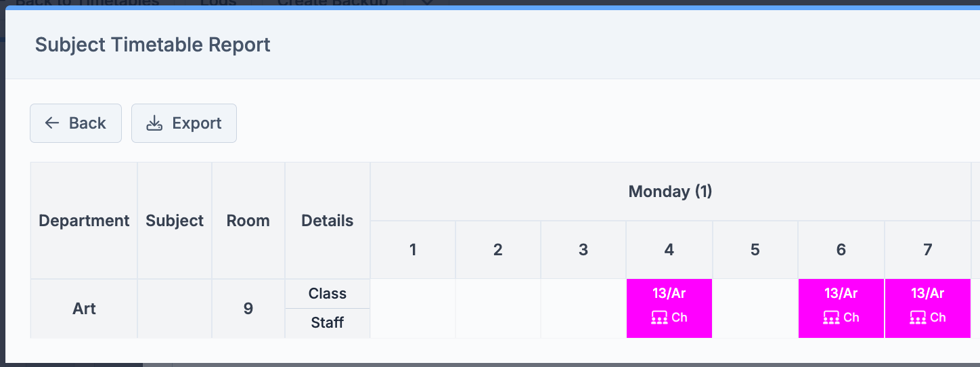
Task: Click the period 5 column header
Action: (x=755, y=250)
